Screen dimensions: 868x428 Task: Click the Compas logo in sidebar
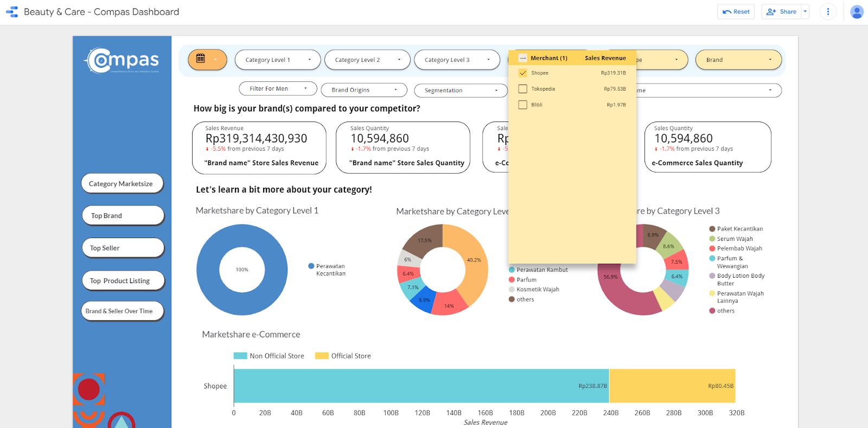(x=122, y=60)
